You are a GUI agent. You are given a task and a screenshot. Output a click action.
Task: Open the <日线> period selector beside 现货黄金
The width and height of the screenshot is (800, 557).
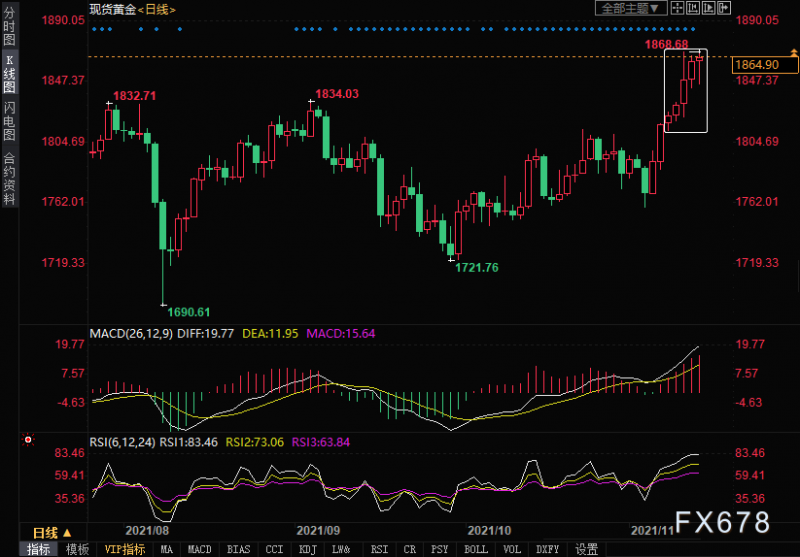pos(156,9)
